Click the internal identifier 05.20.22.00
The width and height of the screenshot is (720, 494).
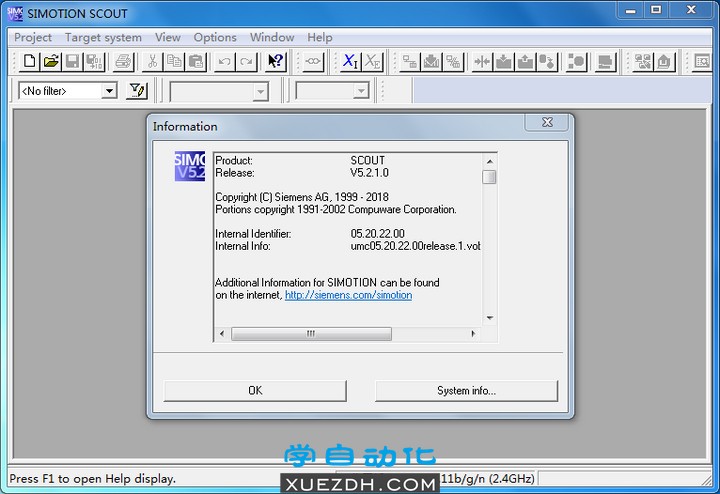click(x=377, y=233)
